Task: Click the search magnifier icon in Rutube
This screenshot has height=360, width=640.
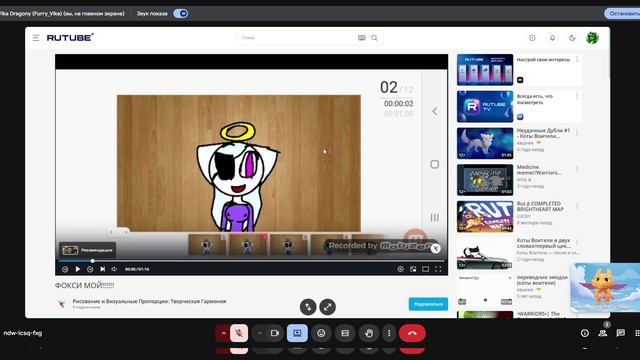Action: point(374,38)
